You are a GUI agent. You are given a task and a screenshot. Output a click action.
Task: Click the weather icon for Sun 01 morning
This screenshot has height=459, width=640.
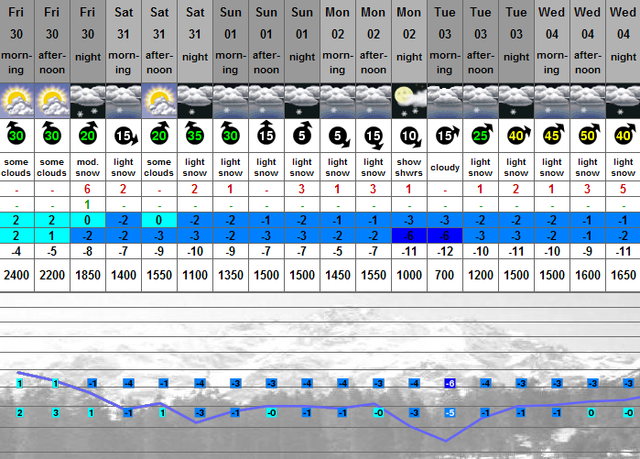pyautogui.click(x=231, y=101)
